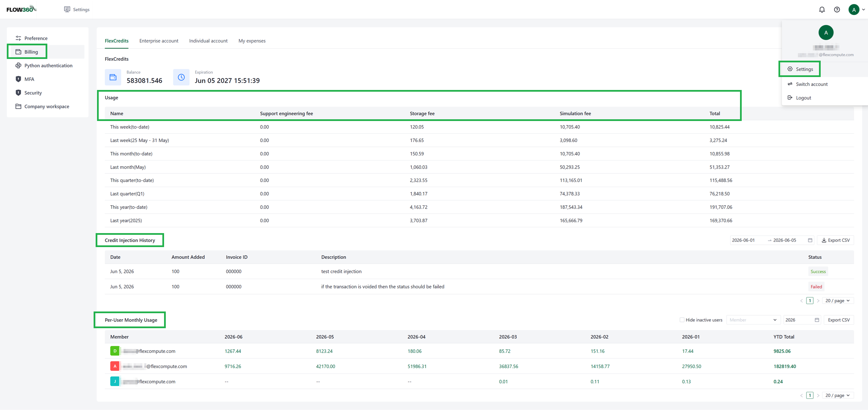Viewport: 868px width, 411px height.
Task: Click the 583081.546 balance value
Action: [x=144, y=81]
